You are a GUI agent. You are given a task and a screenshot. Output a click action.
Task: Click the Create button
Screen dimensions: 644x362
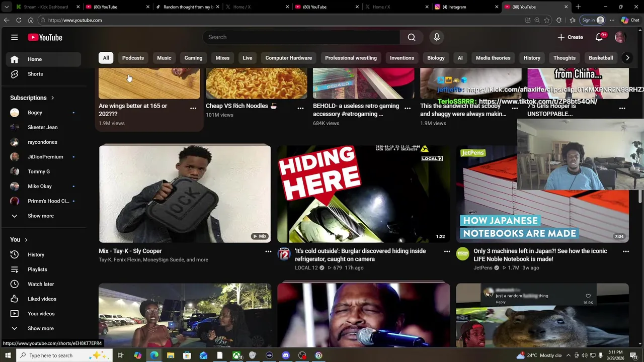pyautogui.click(x=570, y=37)
